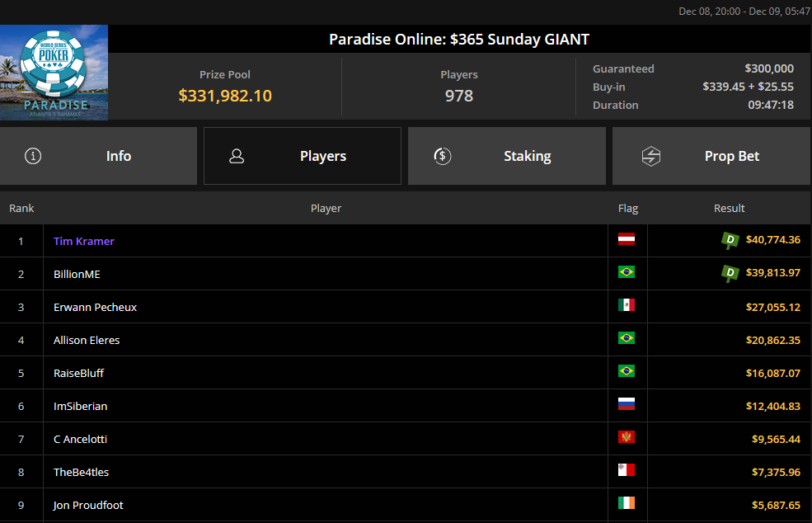Click Jon Proudfoot's Ireland flag icon
The width and height of the screenshot is (812, 523).
pyautogui.click(x=627, y=504)
